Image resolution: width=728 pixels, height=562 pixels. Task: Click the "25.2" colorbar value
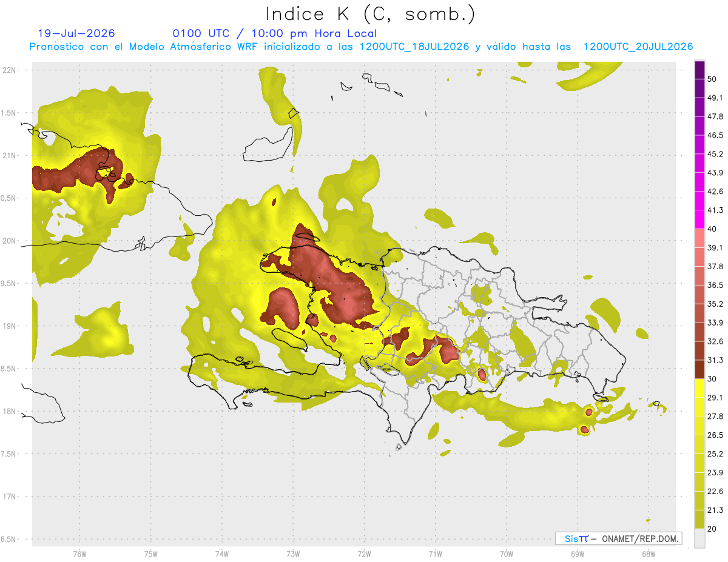pyautogui.click(x=715, y=454)
